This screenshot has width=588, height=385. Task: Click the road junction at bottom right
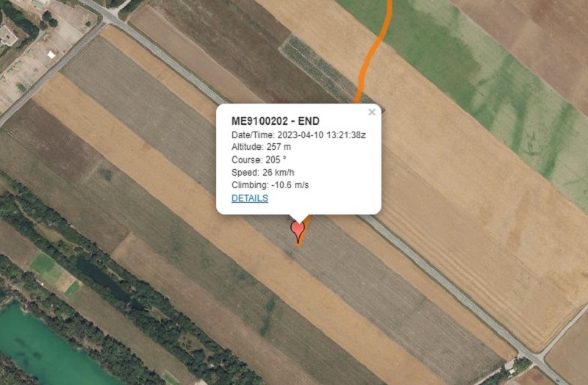(532, 356)
